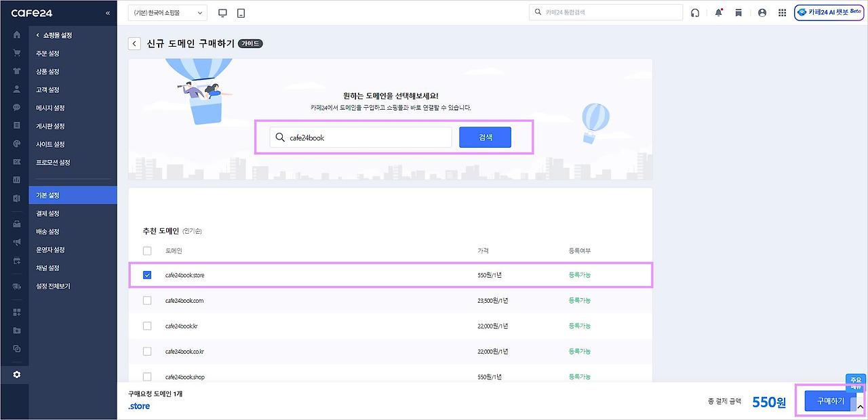Open the bookmark icon in top bar
This screenshot has width=868, height=420.
pos(738,13)
